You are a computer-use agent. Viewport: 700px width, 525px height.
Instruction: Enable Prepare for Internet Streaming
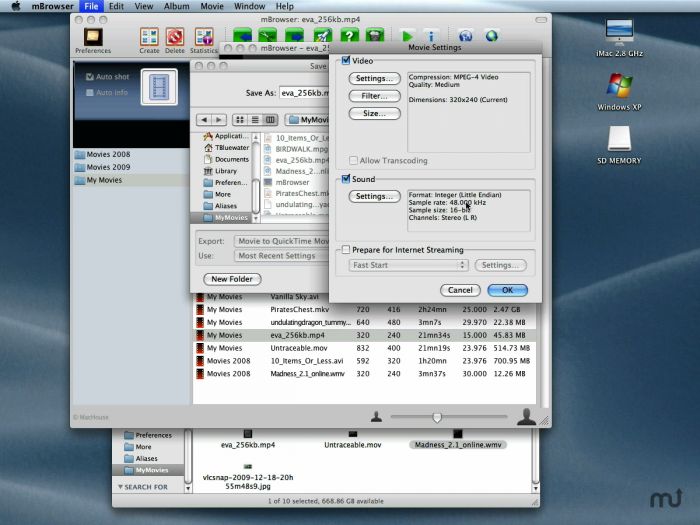(x=346, y=250)
